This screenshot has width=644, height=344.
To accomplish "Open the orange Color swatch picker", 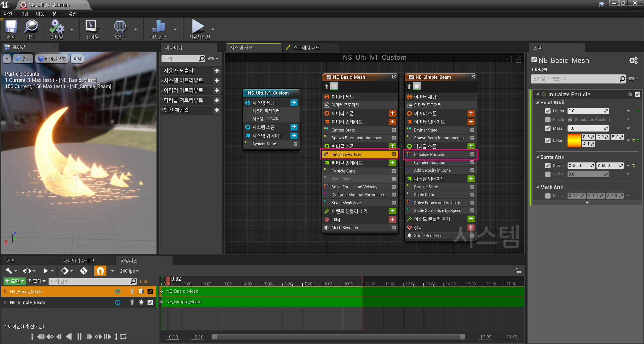I will click(x=574, y=140).
